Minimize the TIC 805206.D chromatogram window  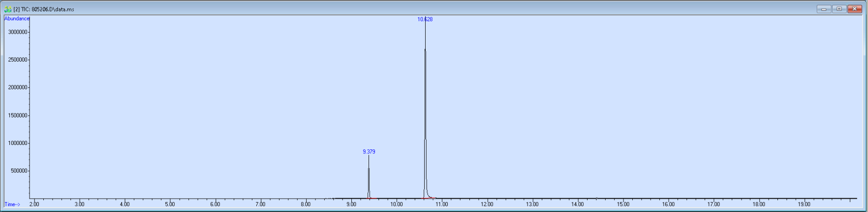tap(824, 9)
